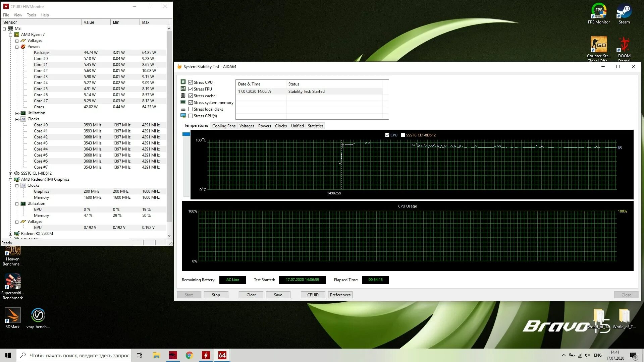Open File Explorer from taskbar

click(156, 355)
